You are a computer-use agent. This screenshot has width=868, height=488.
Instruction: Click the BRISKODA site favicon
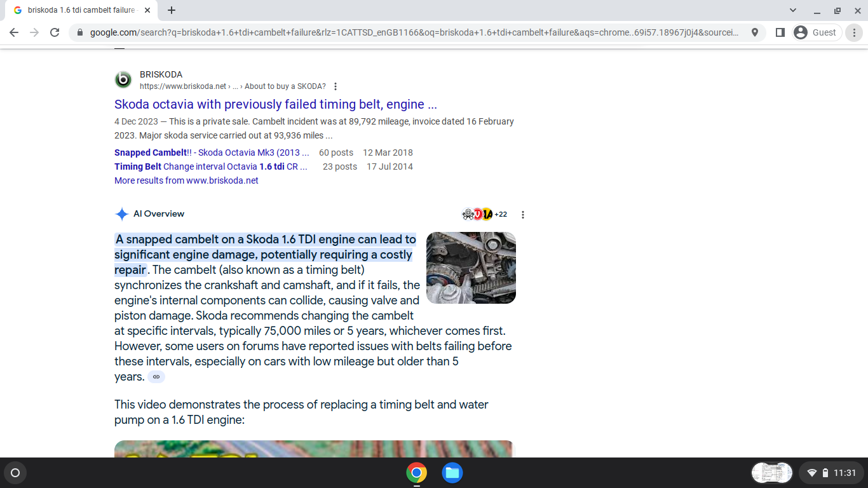[x=123, y=80]
